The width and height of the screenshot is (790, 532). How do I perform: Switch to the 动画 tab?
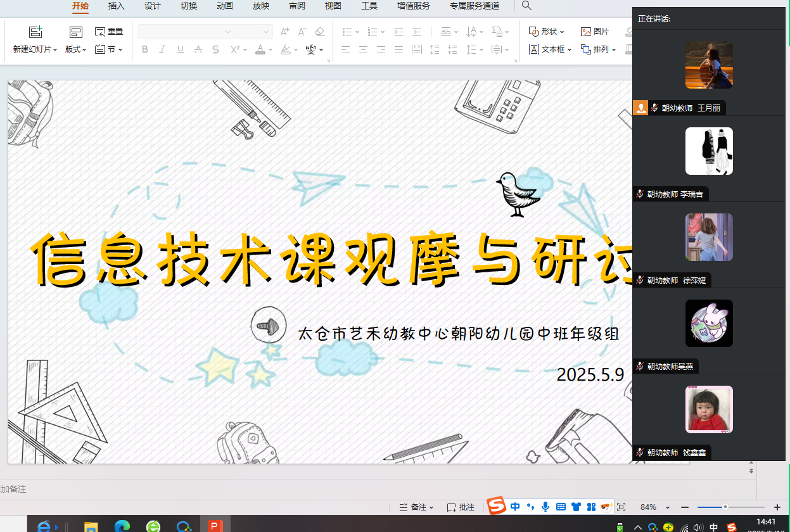coord(224,6)
